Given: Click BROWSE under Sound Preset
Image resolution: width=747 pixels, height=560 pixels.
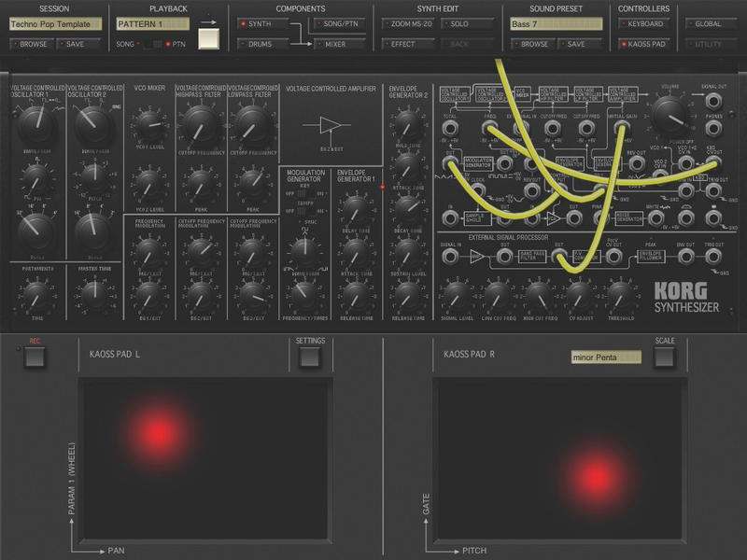Looking at the screenshot, I should point(533,44).
